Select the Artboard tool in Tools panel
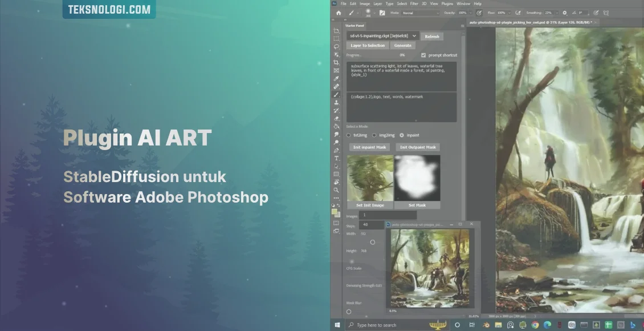The height and width of the screenshot is (331, 644). click(x=336, y=31)
